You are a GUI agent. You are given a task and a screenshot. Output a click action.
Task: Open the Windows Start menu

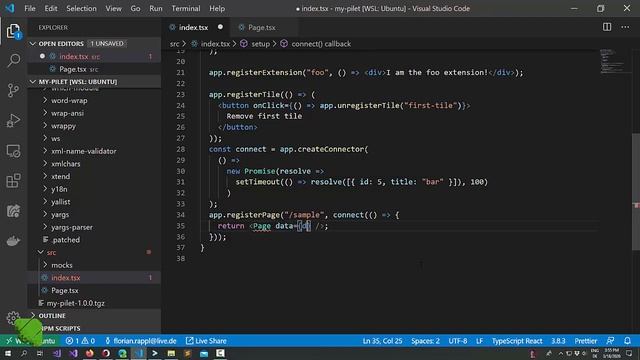pyautogui.click(x=8, y=353)
